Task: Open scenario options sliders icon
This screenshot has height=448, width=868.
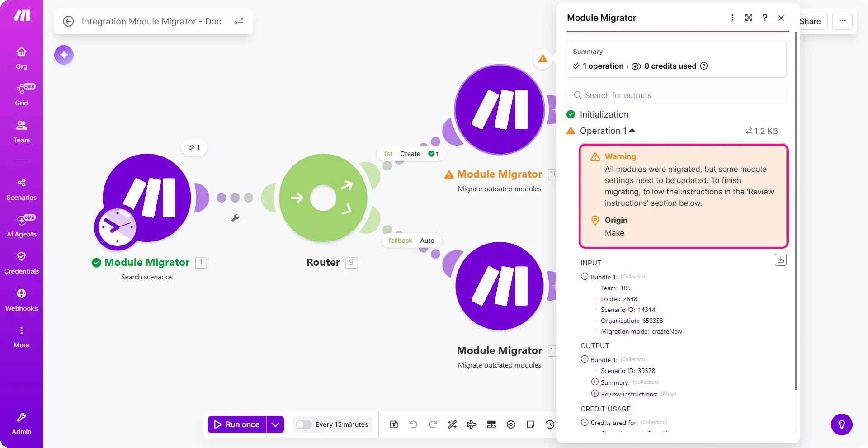Action: coord(239,21)
